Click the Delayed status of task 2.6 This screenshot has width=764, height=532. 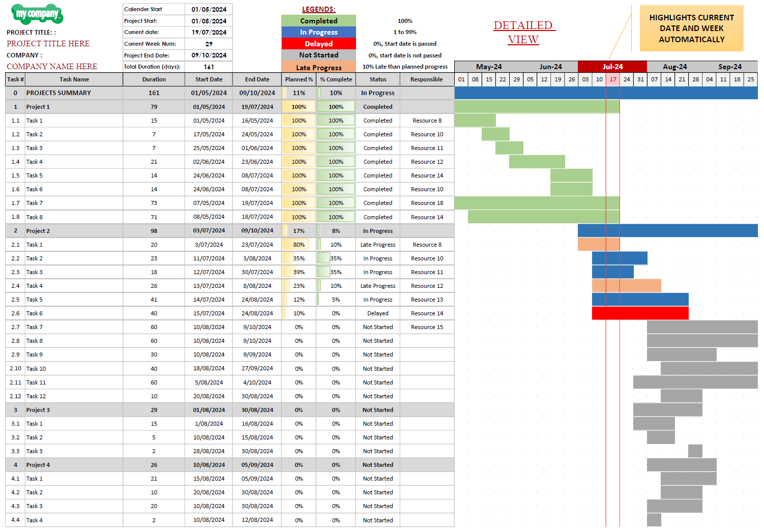click(x=378, y=313)
